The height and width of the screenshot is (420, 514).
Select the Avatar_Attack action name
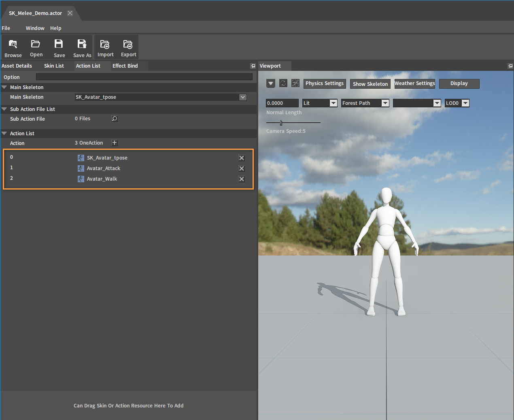pos(104,168)
